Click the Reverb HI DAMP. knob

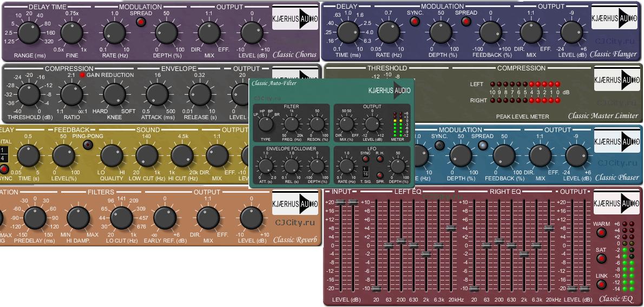(78, 218)
